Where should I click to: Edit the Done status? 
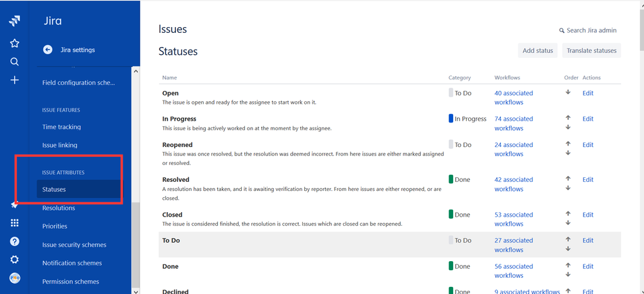point(588,266)
